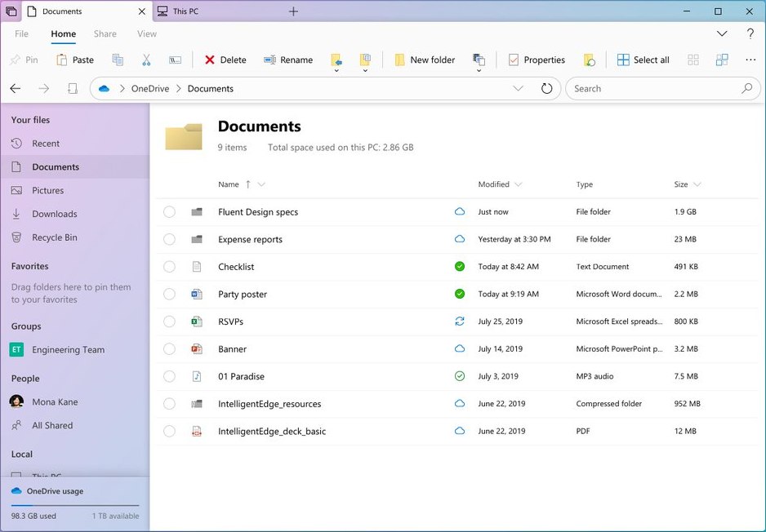Image resolution: width=766 pixels, height=532 pixels.
Task: Click green checkmark status for Checklist
Action: point(460,267)
